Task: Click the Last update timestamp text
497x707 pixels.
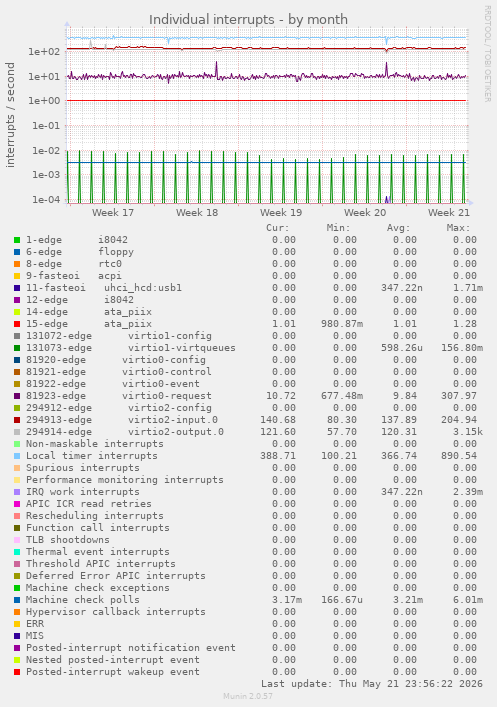Action: pos(372,684)
